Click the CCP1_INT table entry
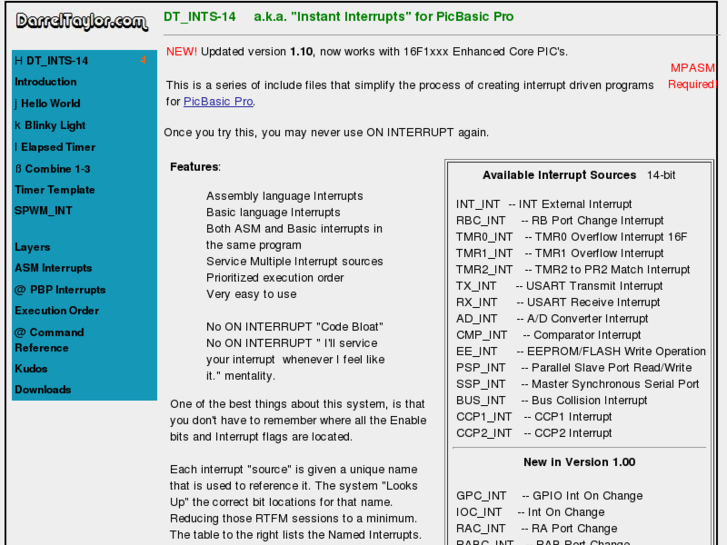Image resolution: width=727 pixels, height=545 pixels. point(534,417)
